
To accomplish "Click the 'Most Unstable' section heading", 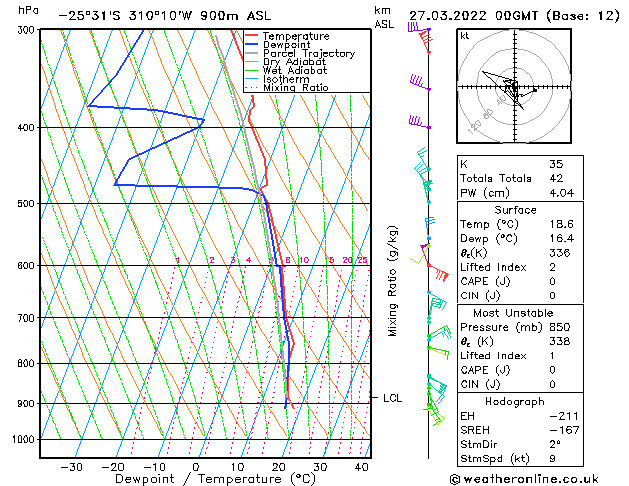I will coord(513,313).
